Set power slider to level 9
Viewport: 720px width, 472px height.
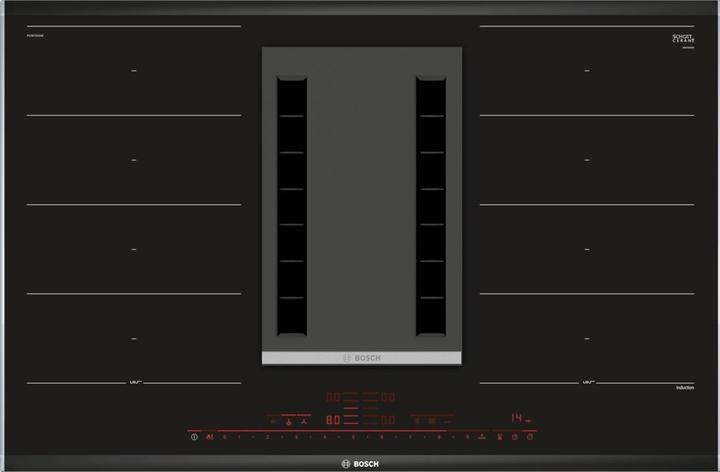point(467,437)
